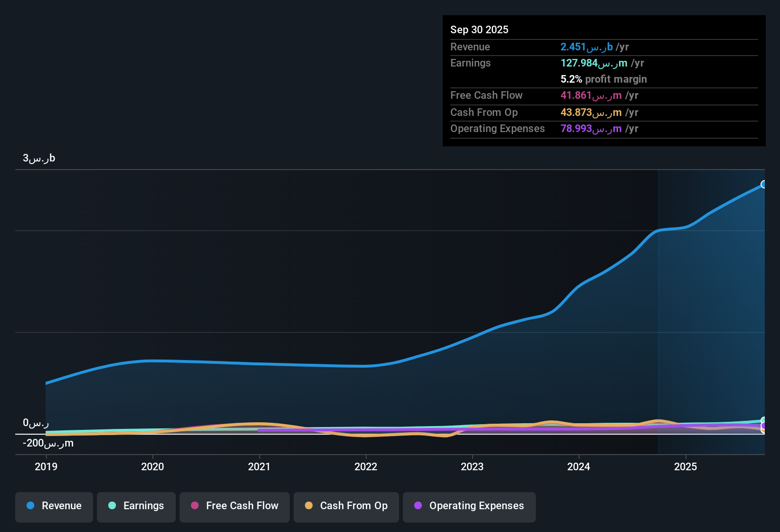Expand the Cash From Op details row
The height and width of the screenshot is (532, 780).
pos(484,113)
